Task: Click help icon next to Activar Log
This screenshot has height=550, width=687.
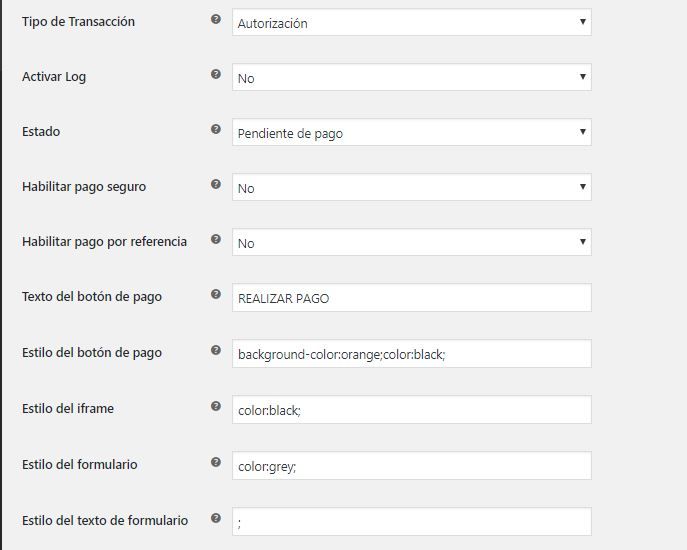Action: 216,74
